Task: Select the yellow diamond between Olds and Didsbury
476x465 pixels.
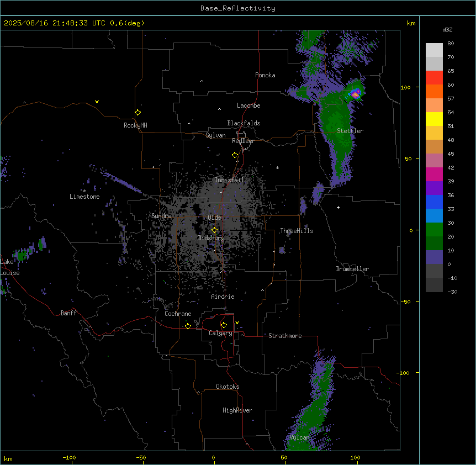Action: (215, 230)
